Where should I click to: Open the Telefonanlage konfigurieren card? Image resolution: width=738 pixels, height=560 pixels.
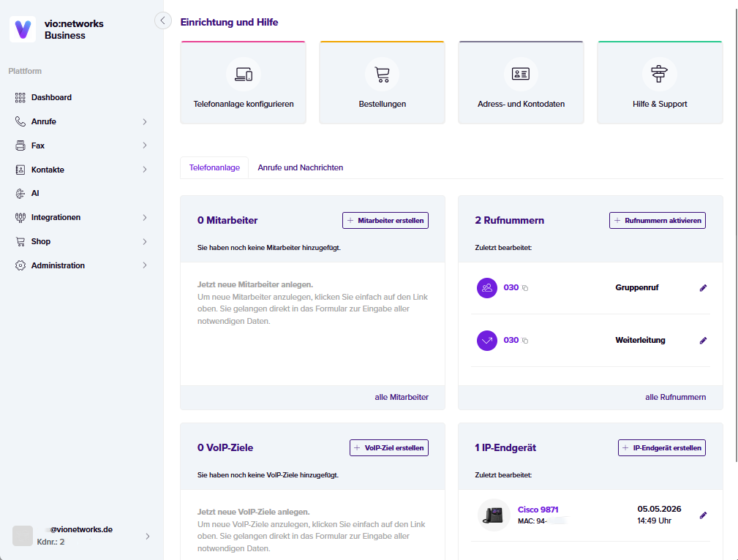click(244, 83)
